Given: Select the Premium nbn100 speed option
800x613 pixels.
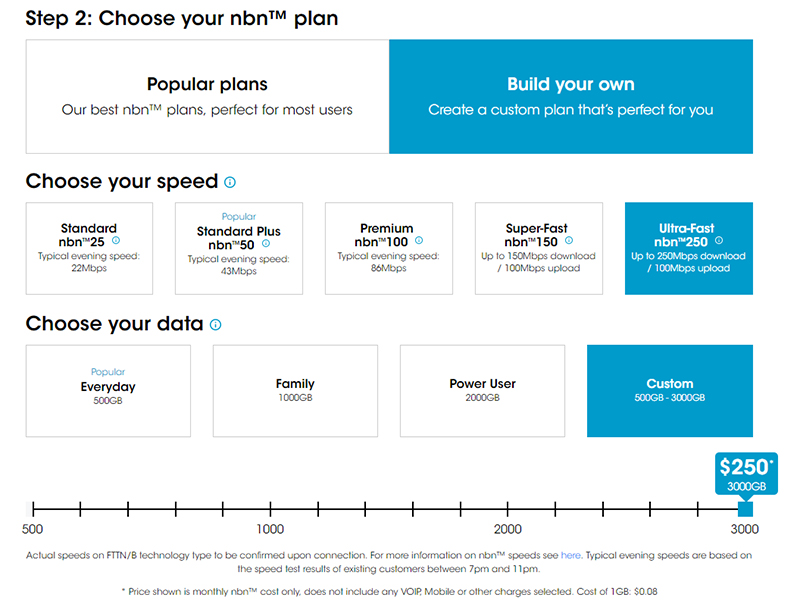Looking at the screenshot, I should [x=389, y=249].
